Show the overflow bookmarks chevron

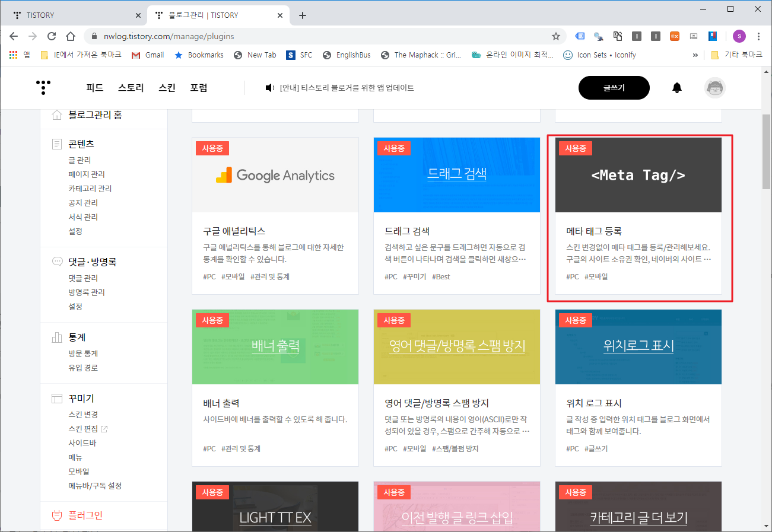695,55
